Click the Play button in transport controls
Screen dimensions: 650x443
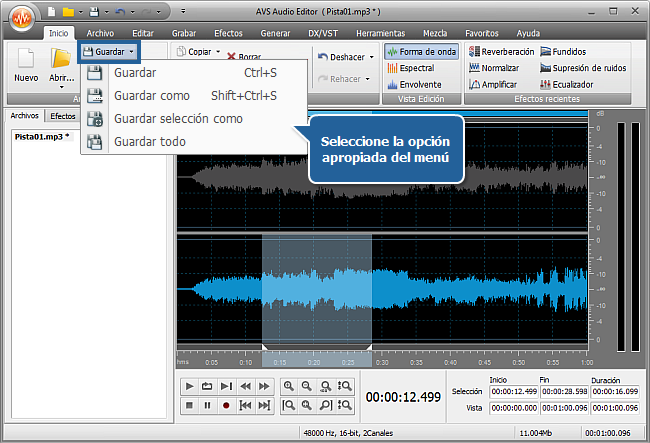coord(190,386)
